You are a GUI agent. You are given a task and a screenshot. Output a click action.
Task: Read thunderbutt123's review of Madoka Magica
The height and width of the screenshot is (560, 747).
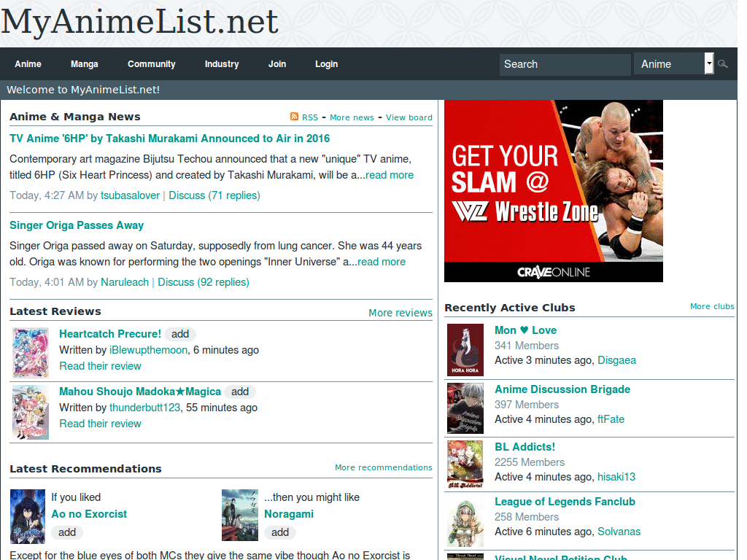click(100, 424)
